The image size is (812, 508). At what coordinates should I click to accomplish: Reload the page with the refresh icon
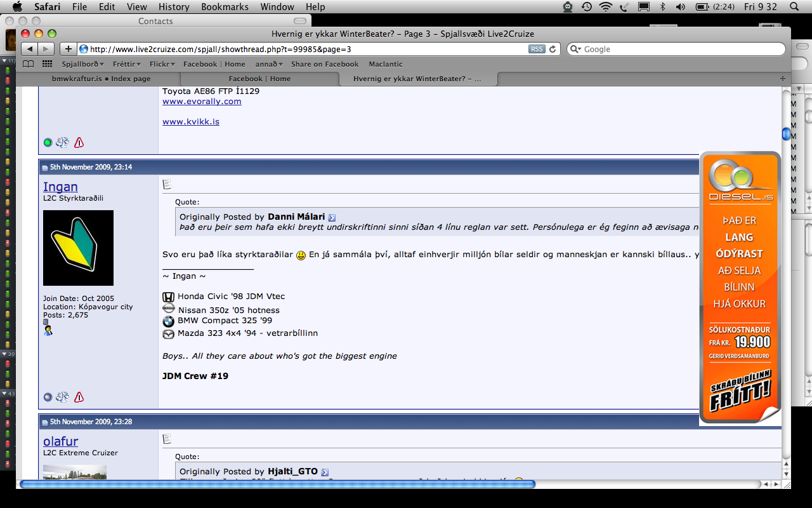tap(553, 49)
